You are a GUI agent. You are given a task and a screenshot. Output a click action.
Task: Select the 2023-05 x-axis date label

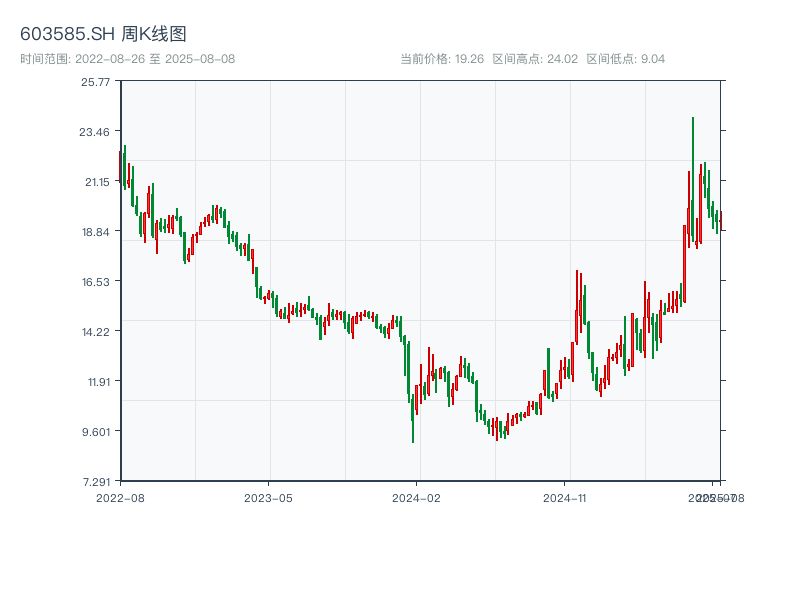(268, 497)
